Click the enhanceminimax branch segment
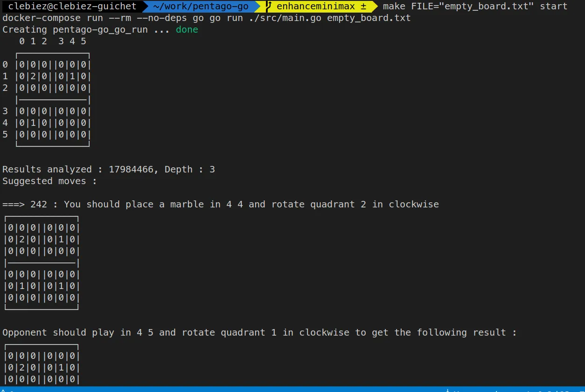Screen dimensions: 585x392 point(315,7)
